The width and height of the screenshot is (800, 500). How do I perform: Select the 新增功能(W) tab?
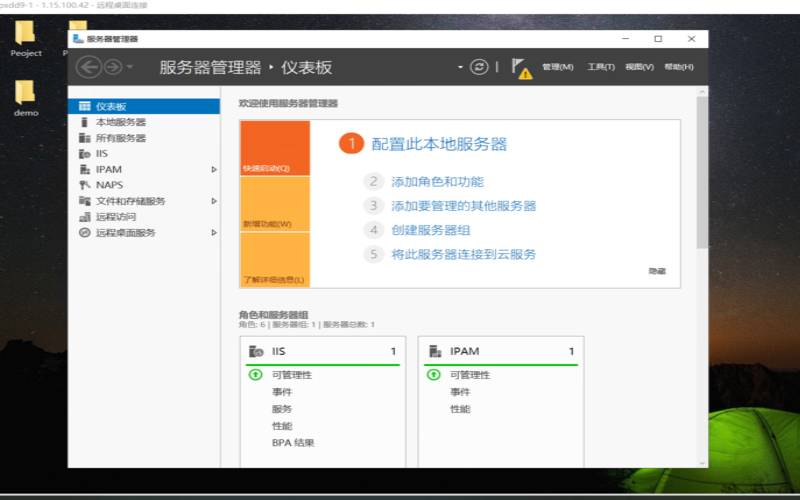click(275, 204)
